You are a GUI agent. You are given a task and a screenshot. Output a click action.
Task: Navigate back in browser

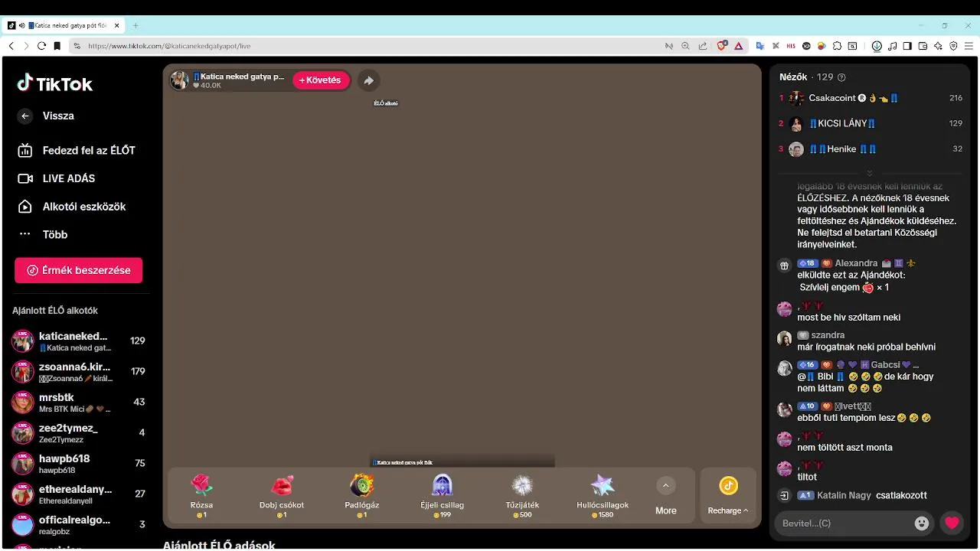click(11, 46)
